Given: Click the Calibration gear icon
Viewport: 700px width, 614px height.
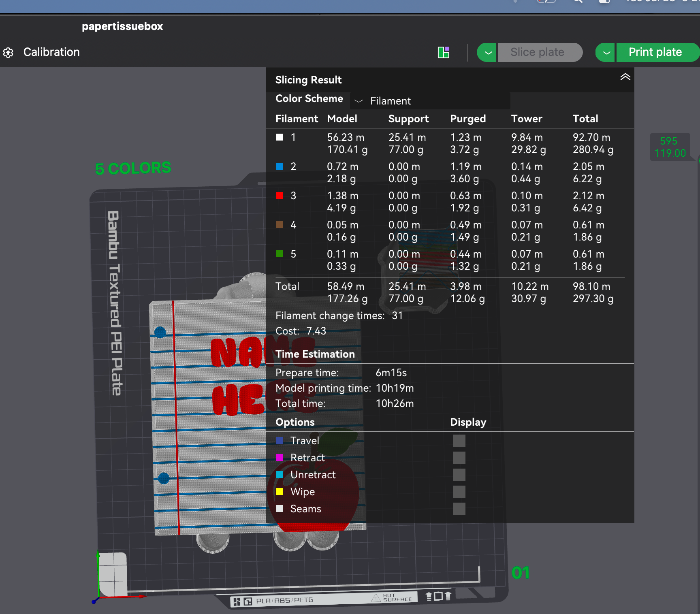Looking at the screenshot, I should click(x=8, y=53).
